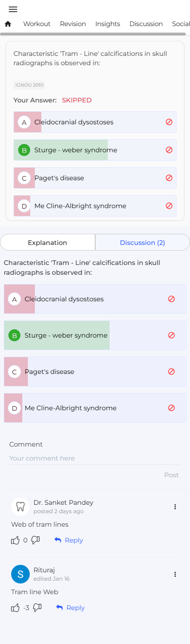Switch to the Discussion (2) tab
Viewport: 190px width, 644px height.
(x=142, y=243)
